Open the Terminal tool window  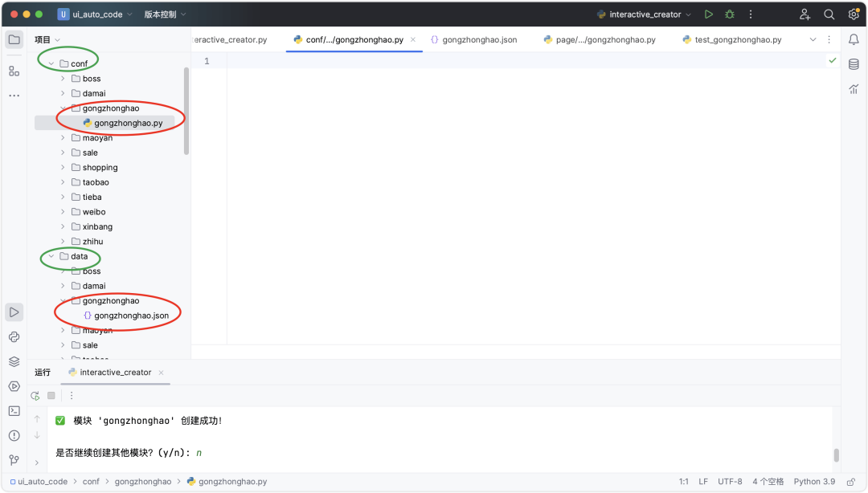(x=14, y=411)
